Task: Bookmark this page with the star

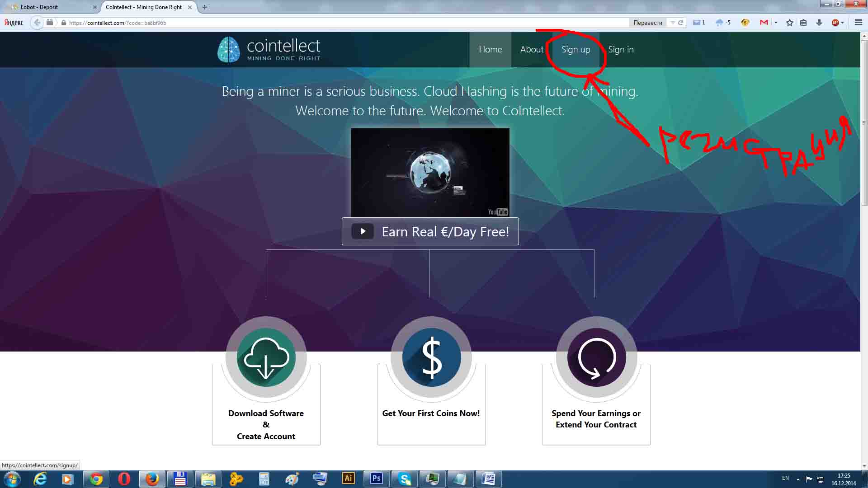Action: click(790, 23)
